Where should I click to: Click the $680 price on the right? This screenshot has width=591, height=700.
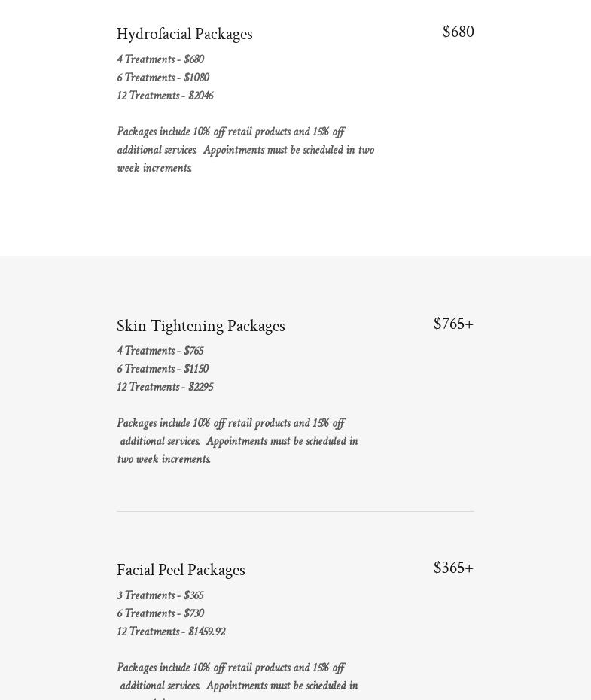[458, 32]
